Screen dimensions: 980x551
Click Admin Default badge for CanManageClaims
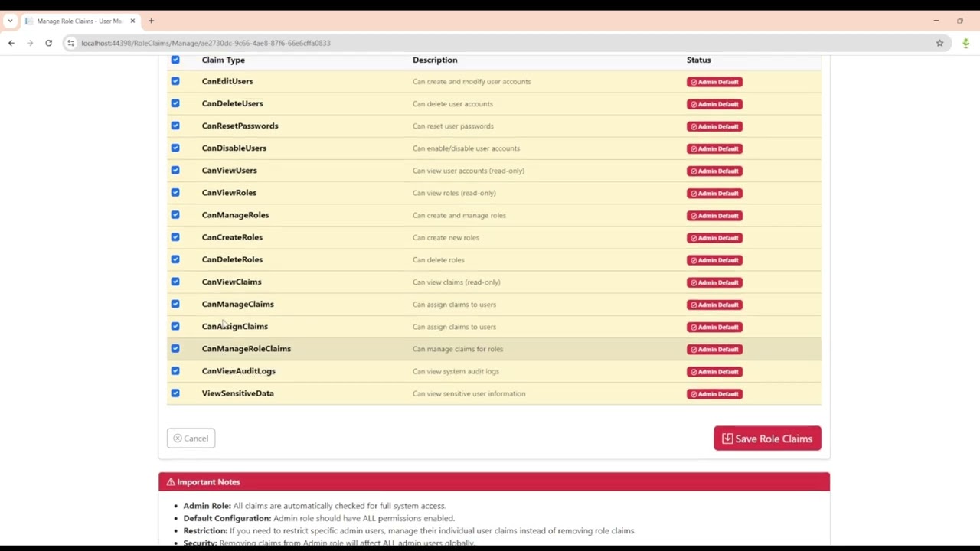coord(714,305)
